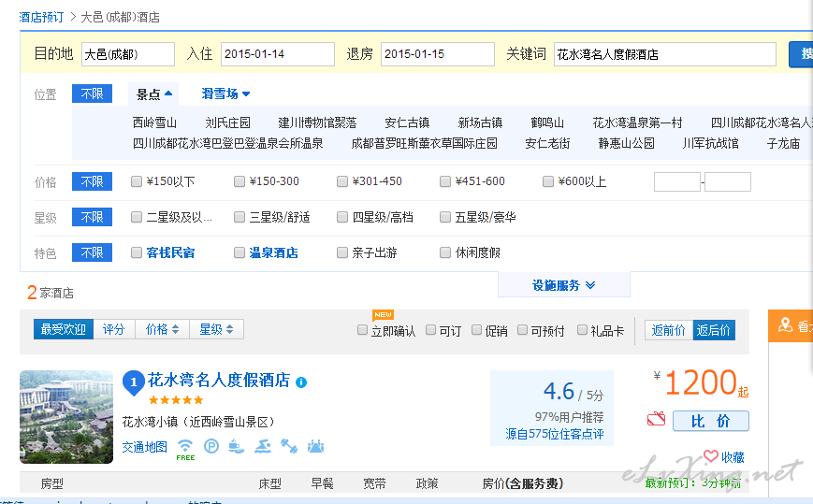The image size is (813, 504).
Task: Click the numbered map marker badge
Action: (x=133, y=382)
